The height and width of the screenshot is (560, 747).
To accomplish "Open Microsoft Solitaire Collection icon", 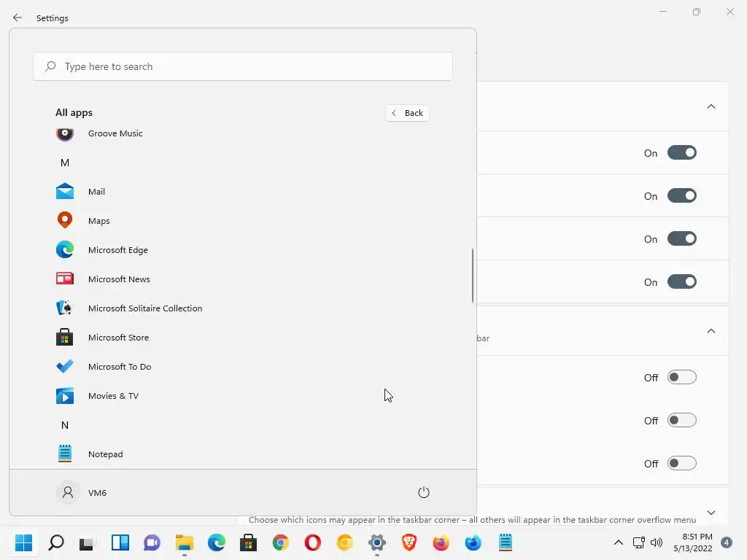I will point(65,308).
